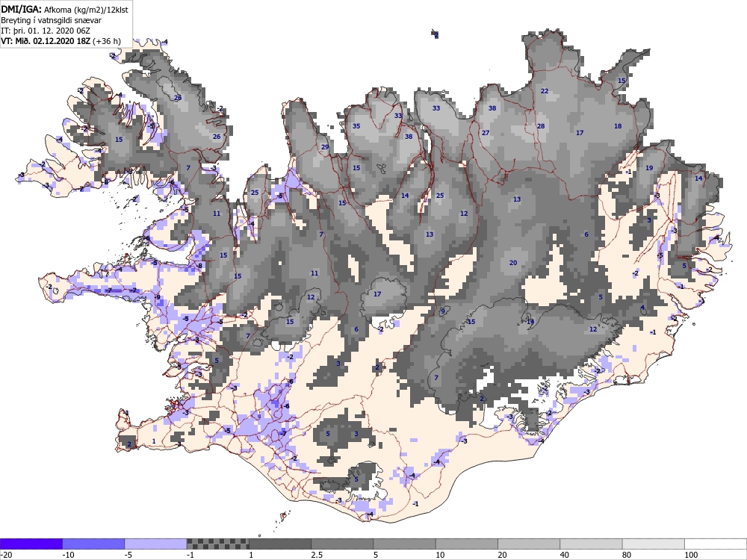Click the 80 to 100 legend swatch
Screen dimensions: 747x560
654,544
